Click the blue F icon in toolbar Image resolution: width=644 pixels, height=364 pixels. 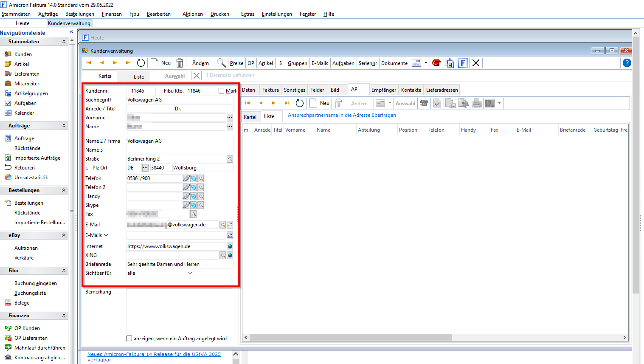(x=462, y=63)
